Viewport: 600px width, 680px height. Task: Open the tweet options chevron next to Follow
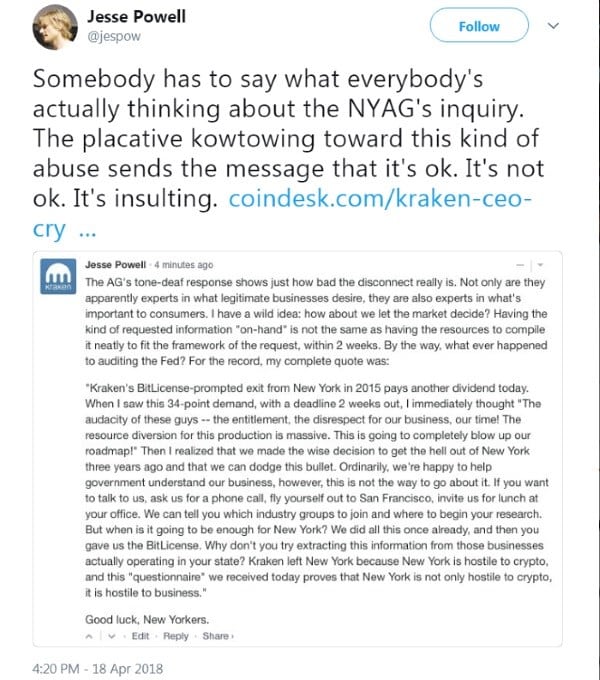coord(553,26)
